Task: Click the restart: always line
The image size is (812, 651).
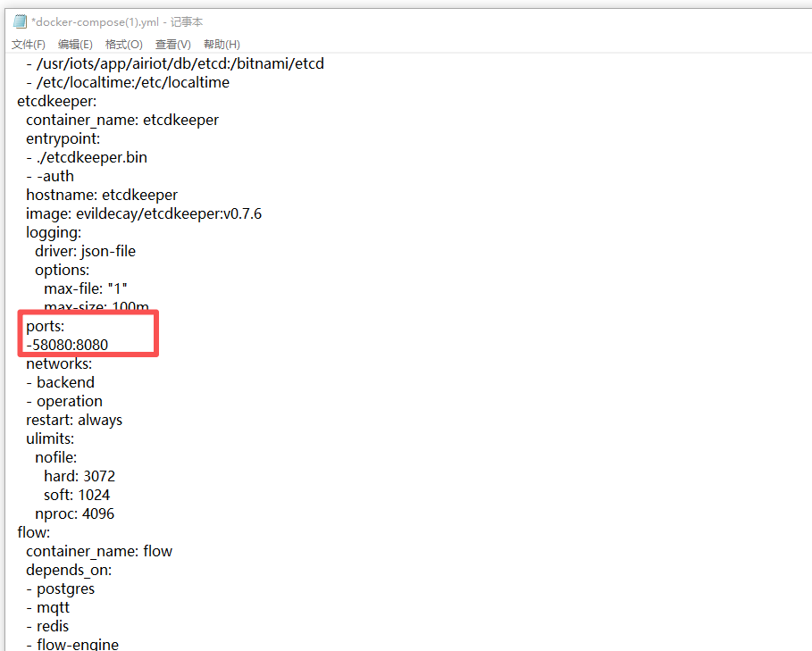Action: tap(74, 419)
